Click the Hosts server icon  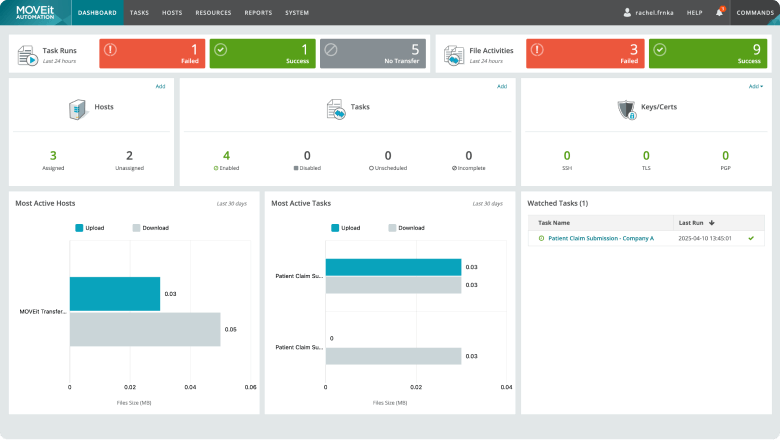pyautogui.click(x=78, y=109)
